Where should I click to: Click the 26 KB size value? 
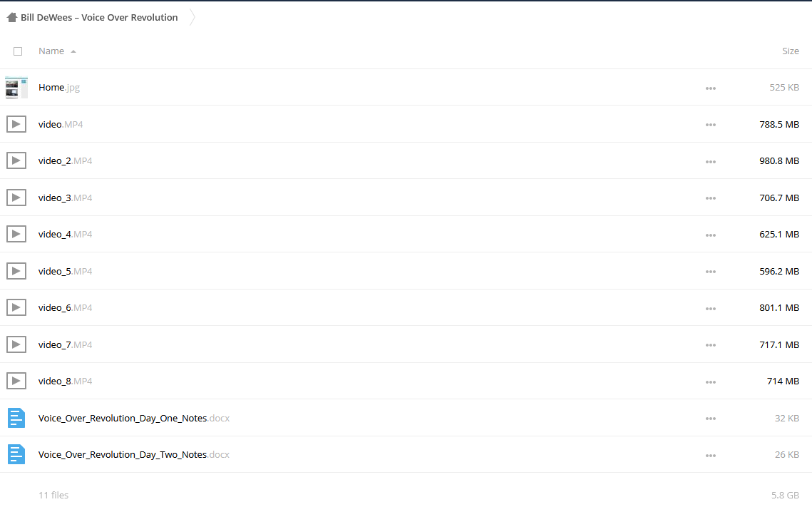point(786,454)
